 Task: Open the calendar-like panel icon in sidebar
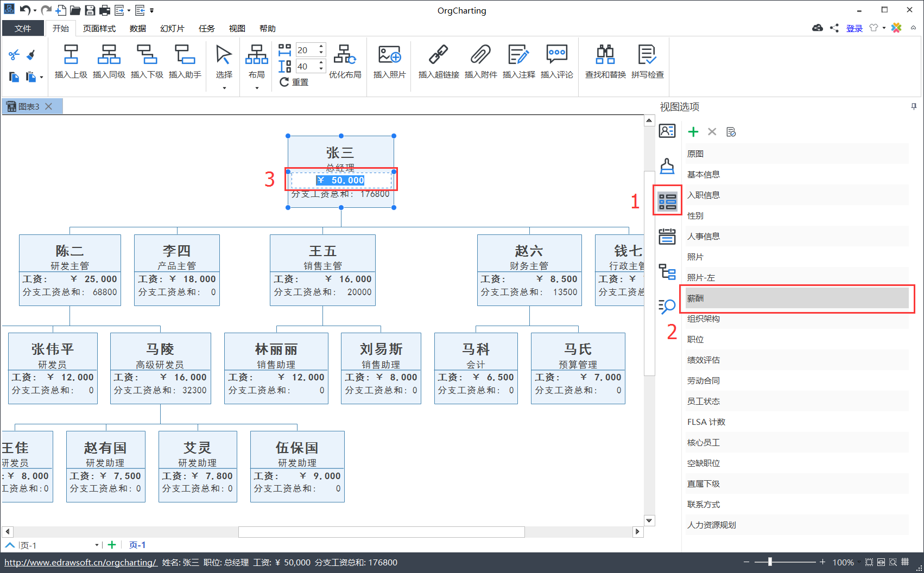pos(667,237)
